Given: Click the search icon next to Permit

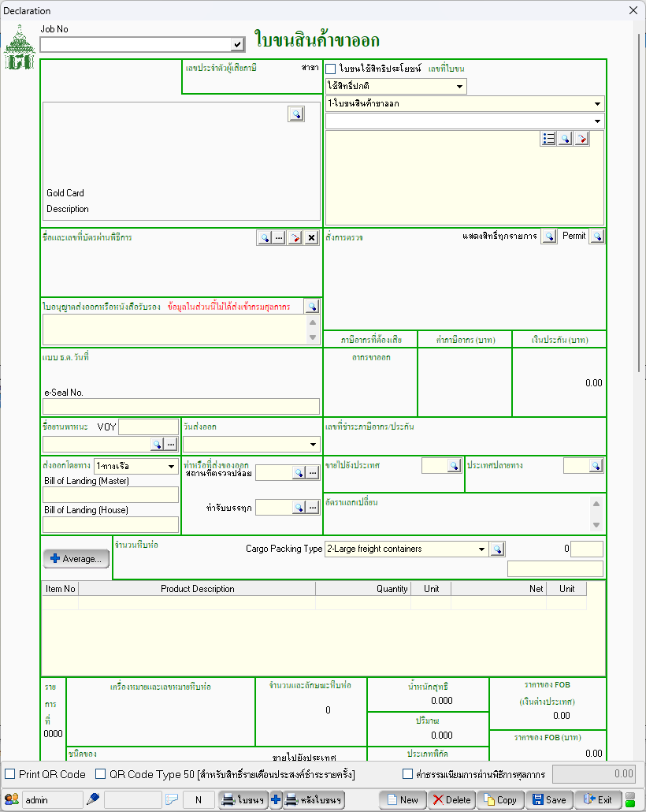Looking at the screenshot, I should pyautogui.click(x=596, y=237).
